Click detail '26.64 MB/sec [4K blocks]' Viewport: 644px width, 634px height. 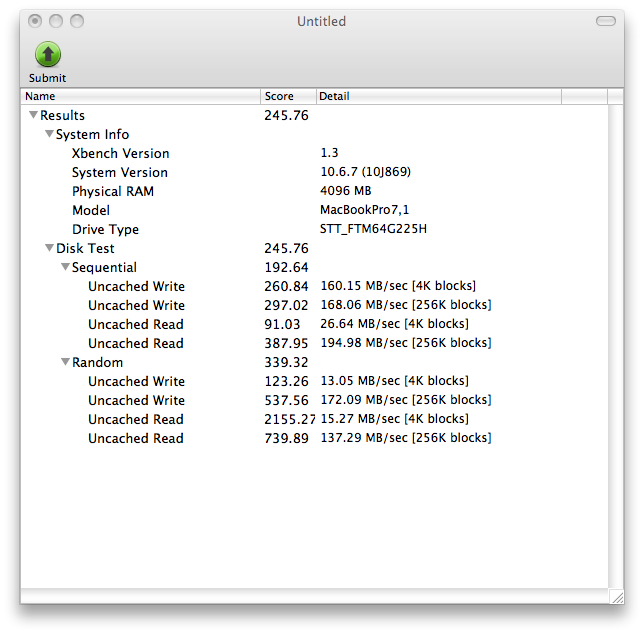click(x=394, y=324)
